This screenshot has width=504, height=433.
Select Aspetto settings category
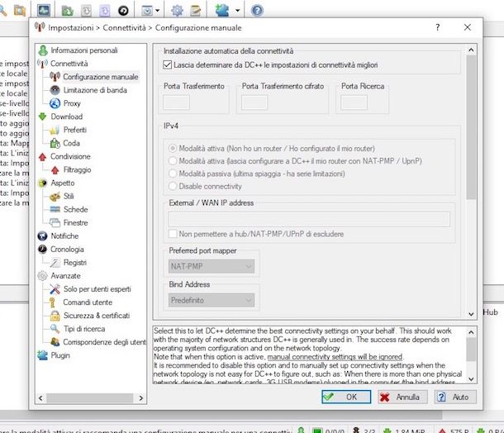[x=62, y=183]
